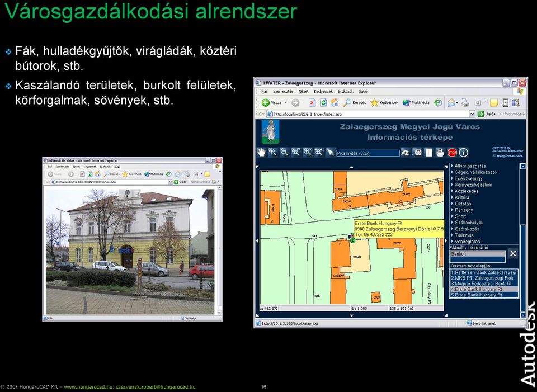537x392 pixels.
Task: Open Súgó menu in INVATER window
Action: (x=362, y=92)
